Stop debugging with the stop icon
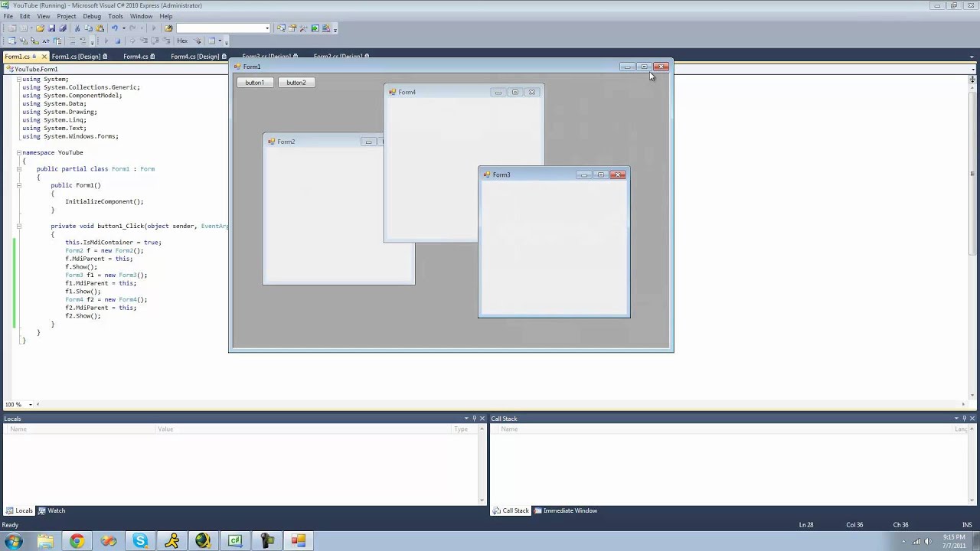The height and width of the screenshot is (551, 980). 117,41
